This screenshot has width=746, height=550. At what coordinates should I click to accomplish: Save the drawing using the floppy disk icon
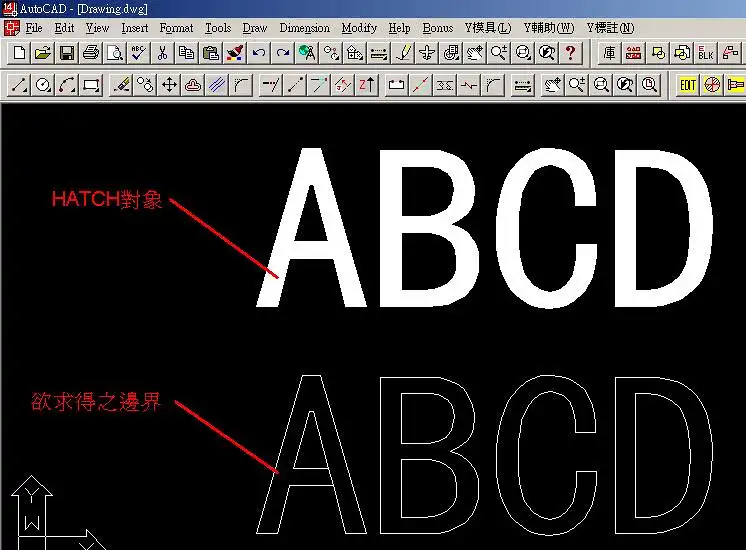[x=67, y=52]
